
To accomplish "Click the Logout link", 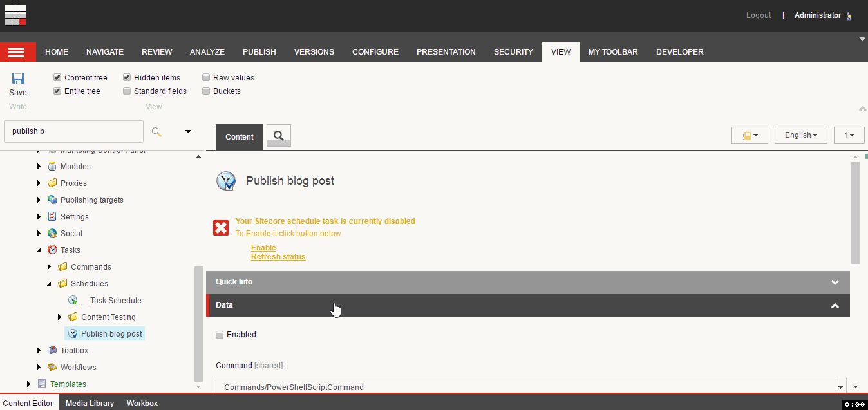I will point(759,15).
